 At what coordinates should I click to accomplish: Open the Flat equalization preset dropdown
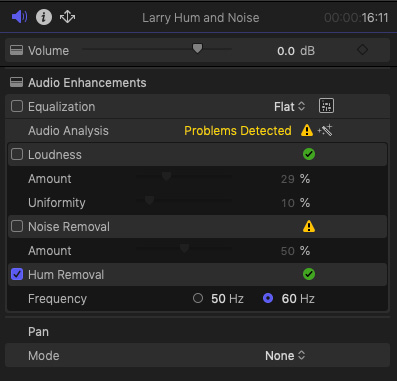point(289,107)
